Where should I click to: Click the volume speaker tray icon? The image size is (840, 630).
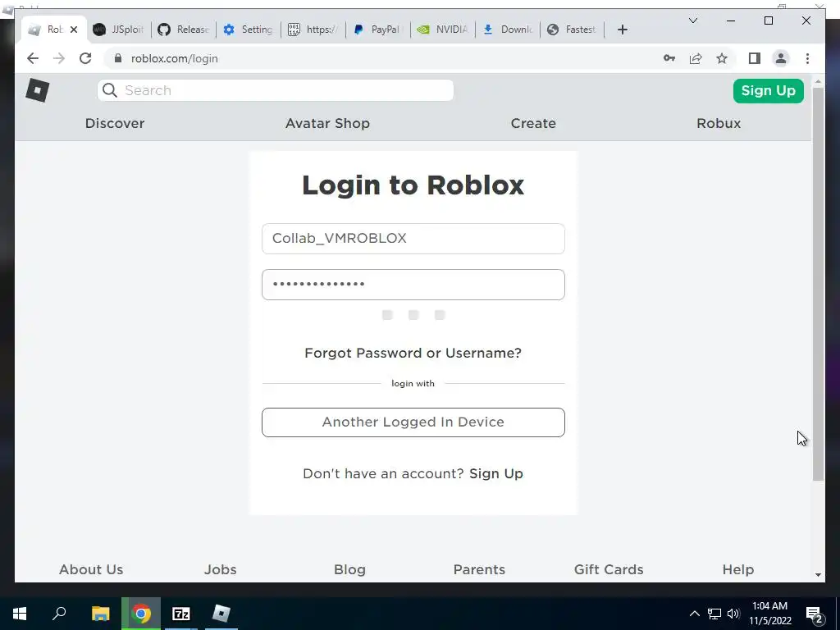click(733, 614)
